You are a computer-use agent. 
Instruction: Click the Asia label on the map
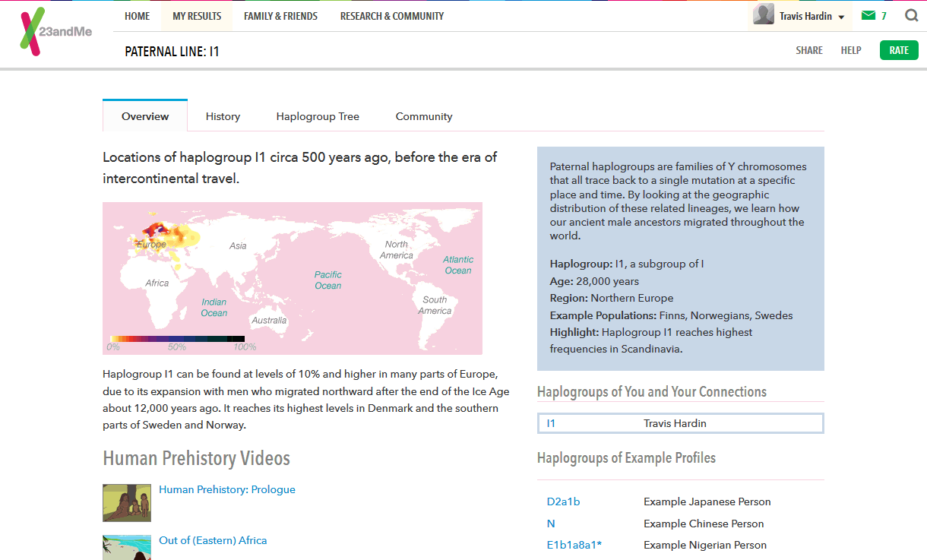tap(238, 245)
